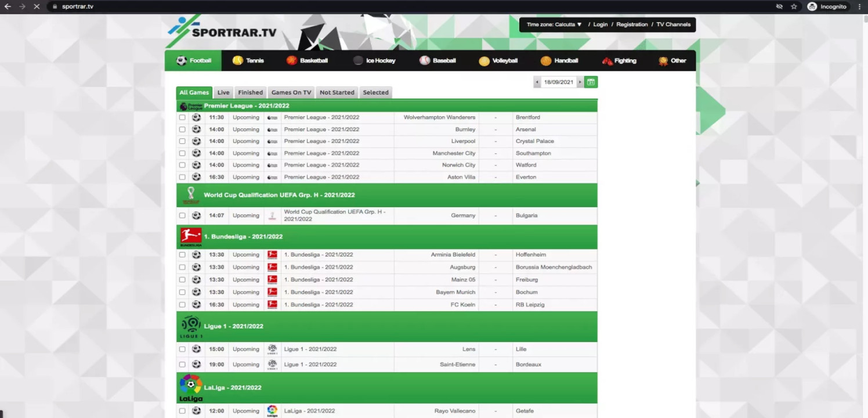Select the Live filter tab

point(223,92)
